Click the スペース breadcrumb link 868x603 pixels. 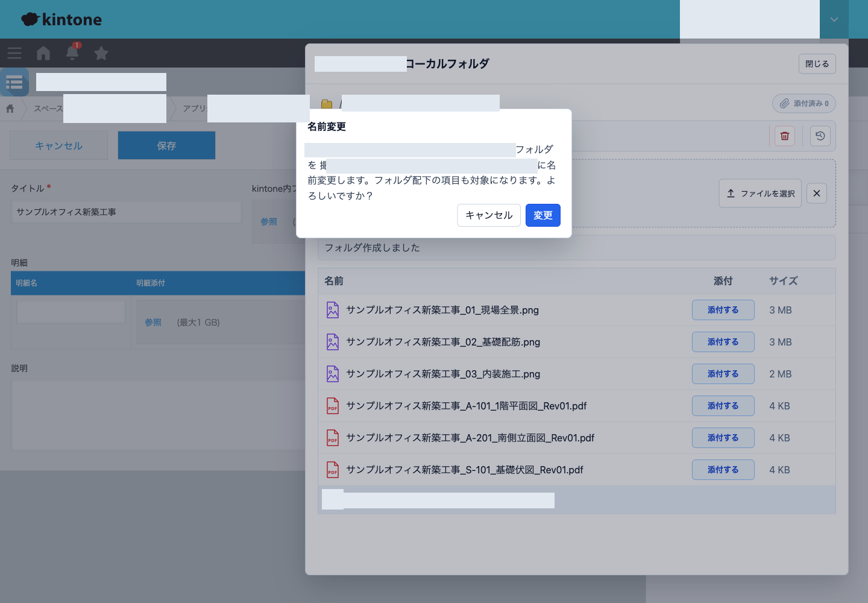(x=48, y=109)
